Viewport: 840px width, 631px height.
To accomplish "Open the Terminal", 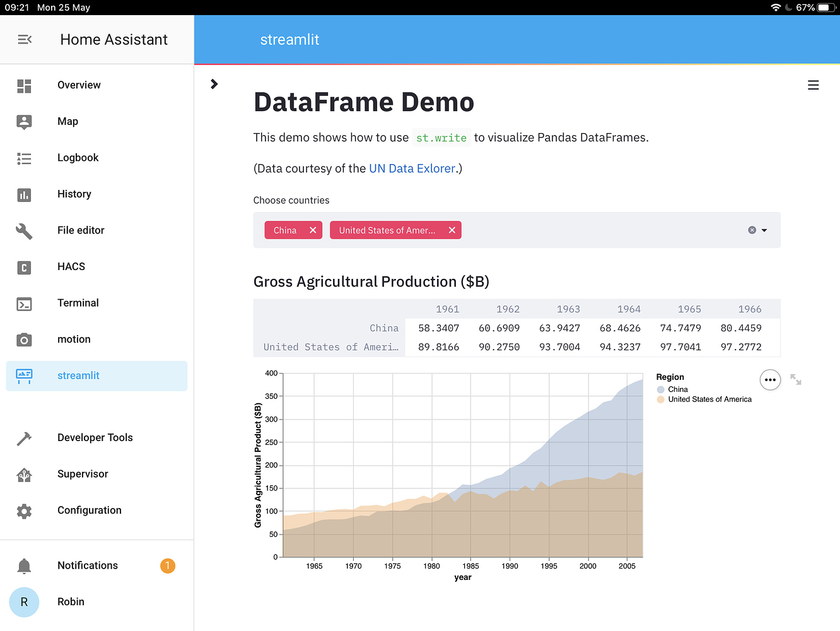I will tap(78, 303).
